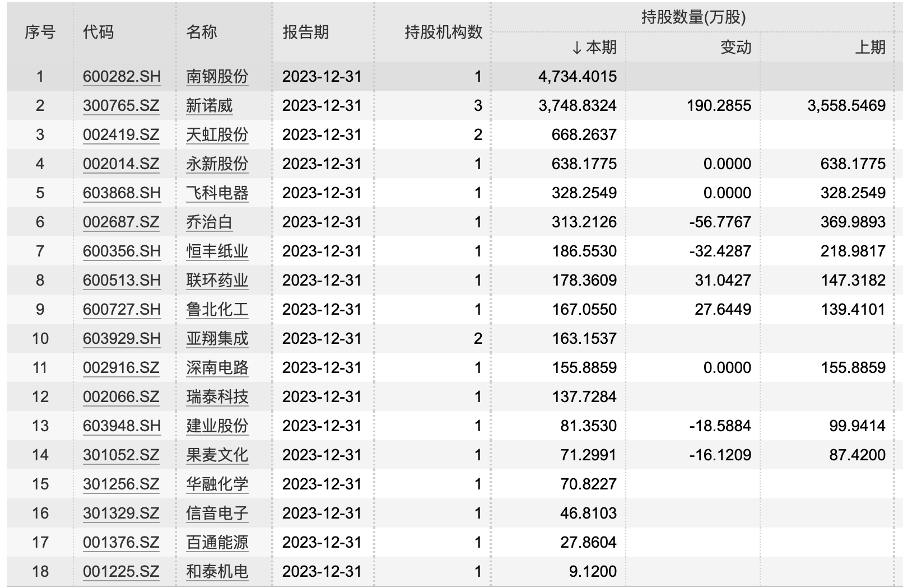Image resolution: width=903 pixels, height=588 pixels.
Task: Open stock link 乔治白
Action: click(x=209, y=222)
